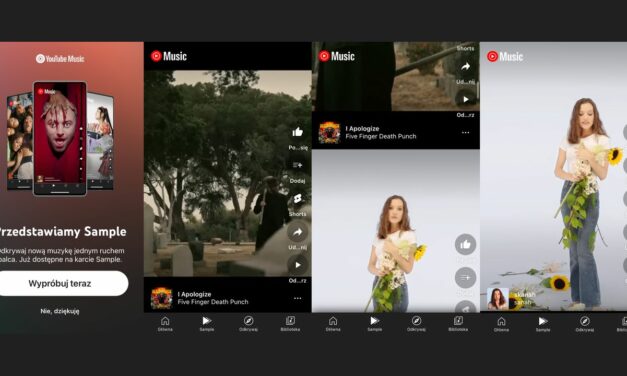Click the Music logo on the split-video screen
This screenshot has height=376, width=627.
[337, 56]
